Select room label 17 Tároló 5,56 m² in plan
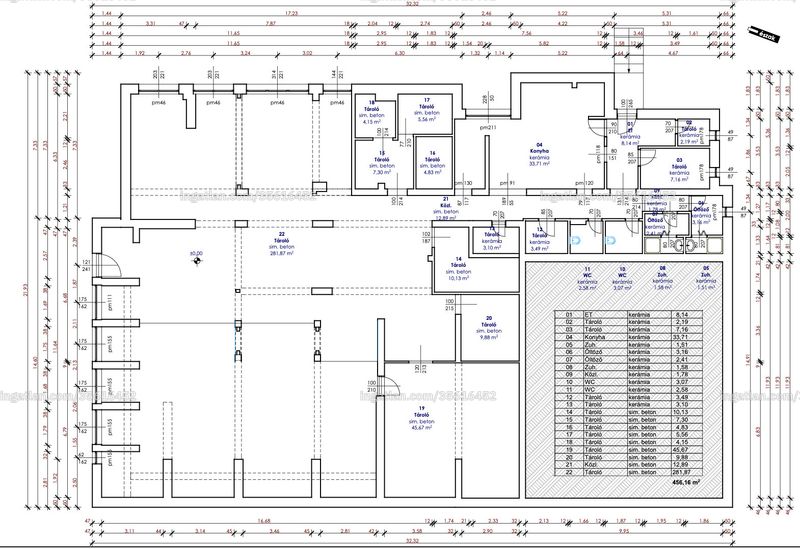The image size is (800, 549). (426, 110)
